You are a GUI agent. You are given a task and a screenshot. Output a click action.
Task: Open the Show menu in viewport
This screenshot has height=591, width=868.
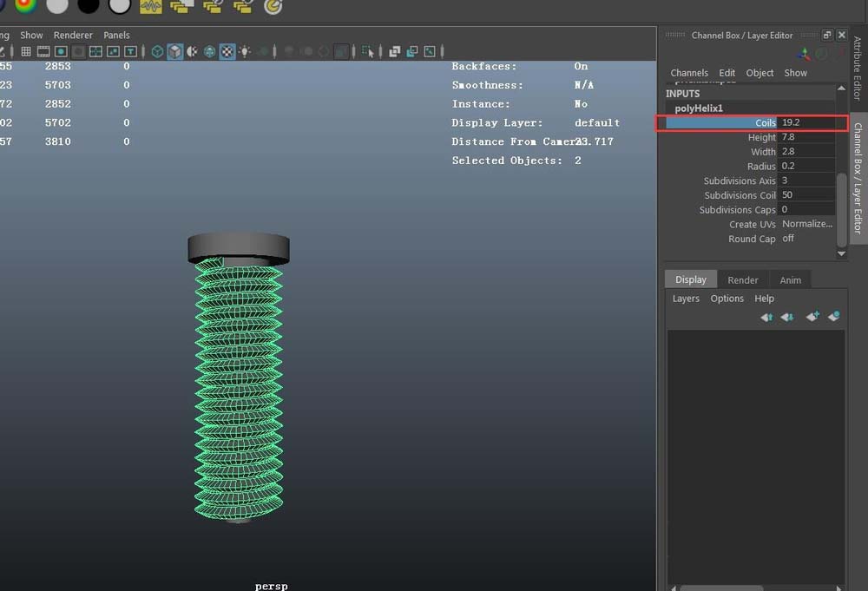(31, 35)
